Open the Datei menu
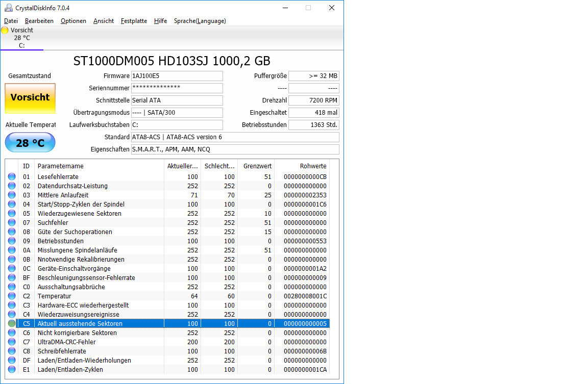588x384 pixels. (x=11, y=21)
